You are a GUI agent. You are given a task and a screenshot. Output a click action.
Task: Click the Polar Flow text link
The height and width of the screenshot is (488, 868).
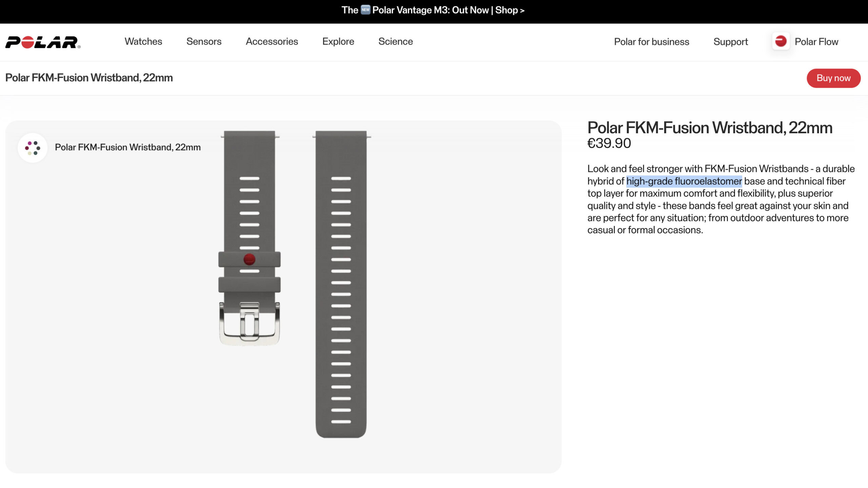[816, 42]
